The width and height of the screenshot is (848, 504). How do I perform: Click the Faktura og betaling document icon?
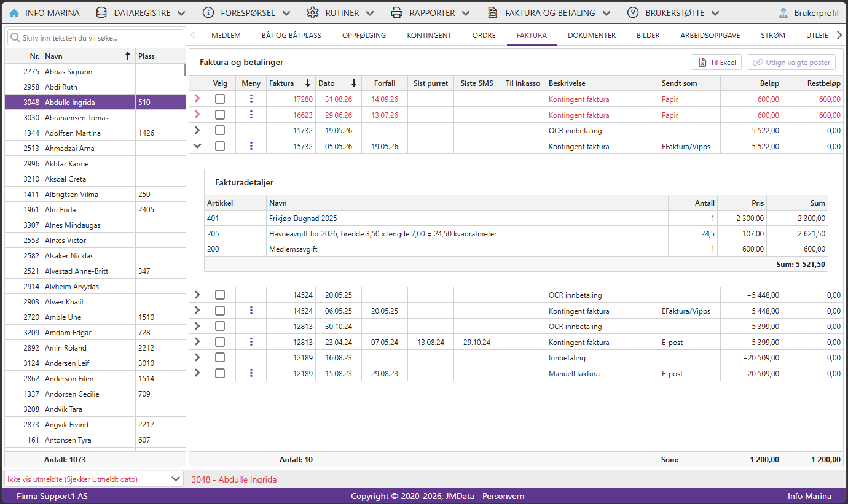pyautogui.click(x=492, y=13)
